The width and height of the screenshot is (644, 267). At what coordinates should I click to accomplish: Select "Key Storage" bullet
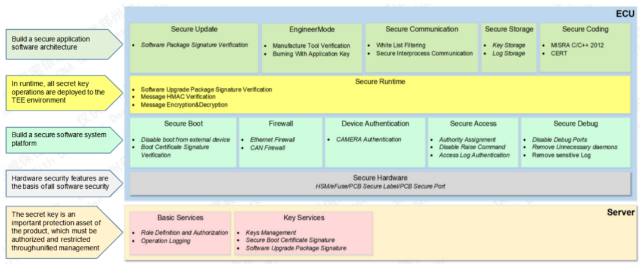(509, 45)
